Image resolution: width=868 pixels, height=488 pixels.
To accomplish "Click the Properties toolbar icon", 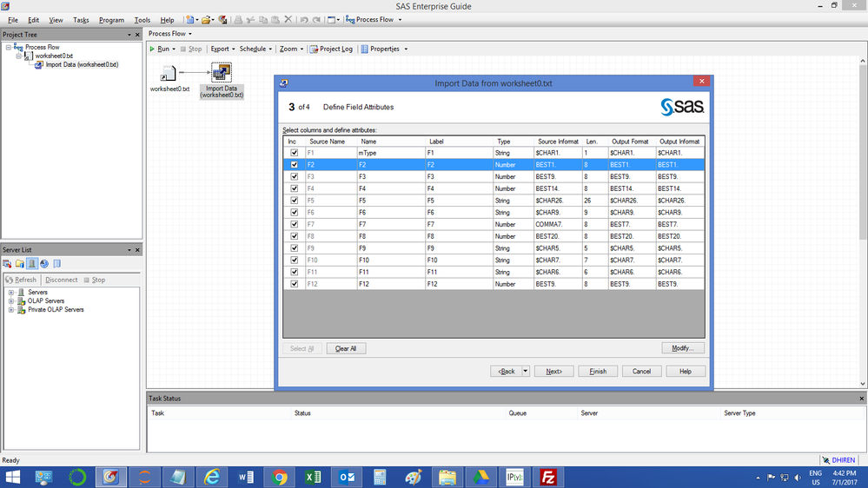I will tap(364, 49).
